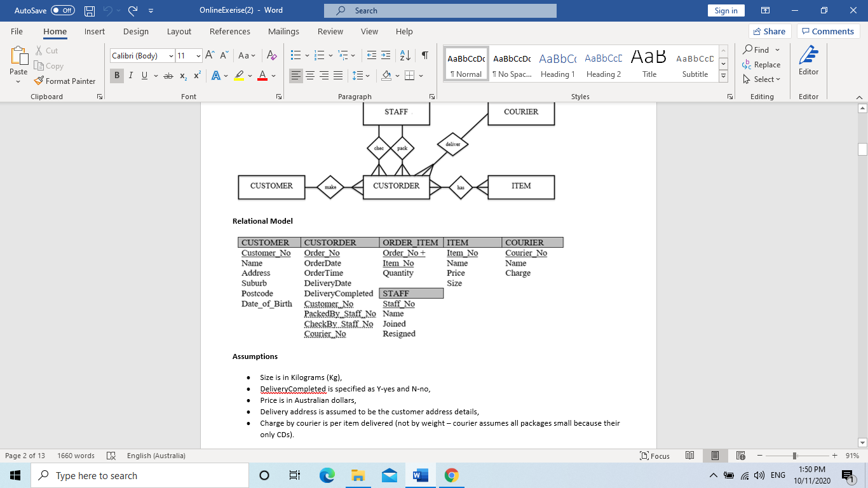Center align the paragraph text
This screenshot has height=488, width=868.
point(310,76)
